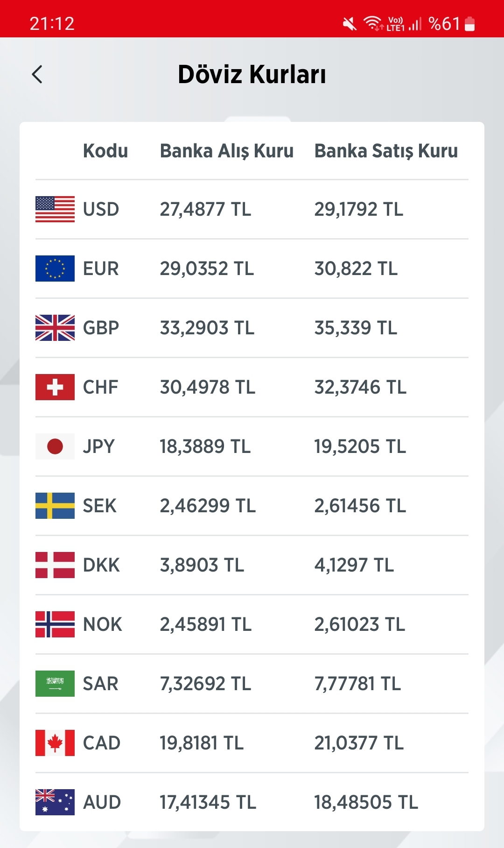Image resolution: width=504 pixels, height=848 pixels.
Task: Tap the Döviz Kurları page title
Action: 252,74
